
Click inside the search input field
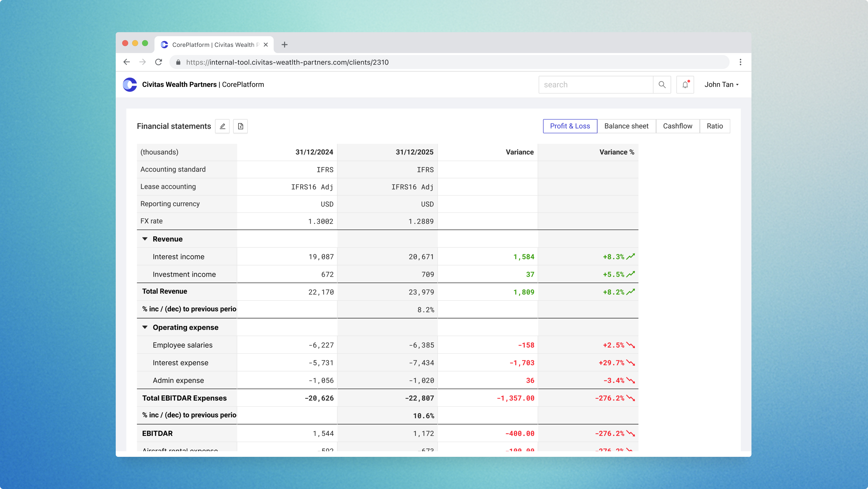pos(596,85)
